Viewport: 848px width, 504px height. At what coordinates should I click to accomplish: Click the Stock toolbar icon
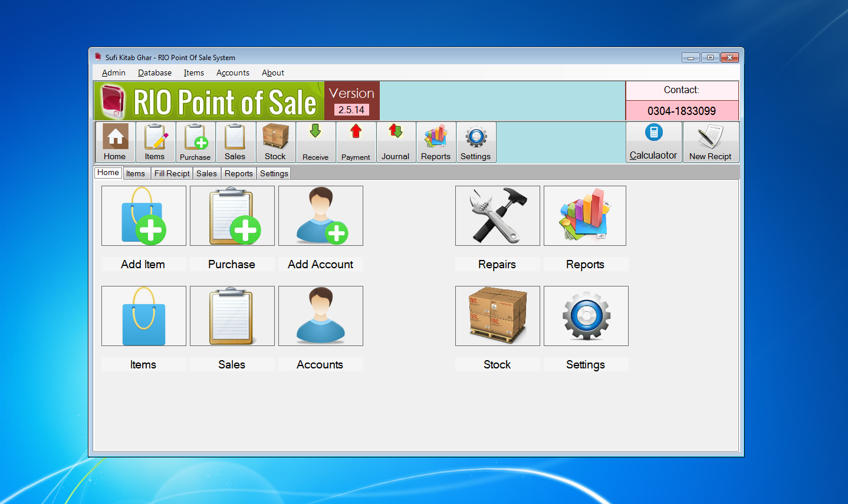(275, 141)
